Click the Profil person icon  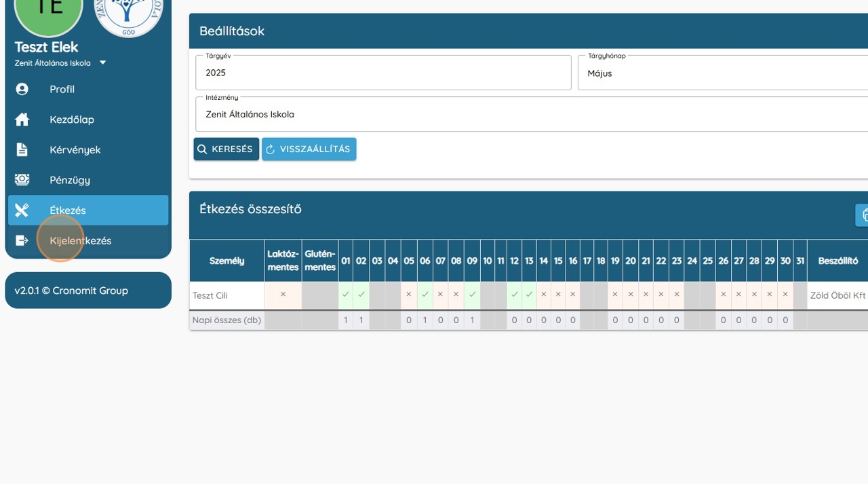22,89
